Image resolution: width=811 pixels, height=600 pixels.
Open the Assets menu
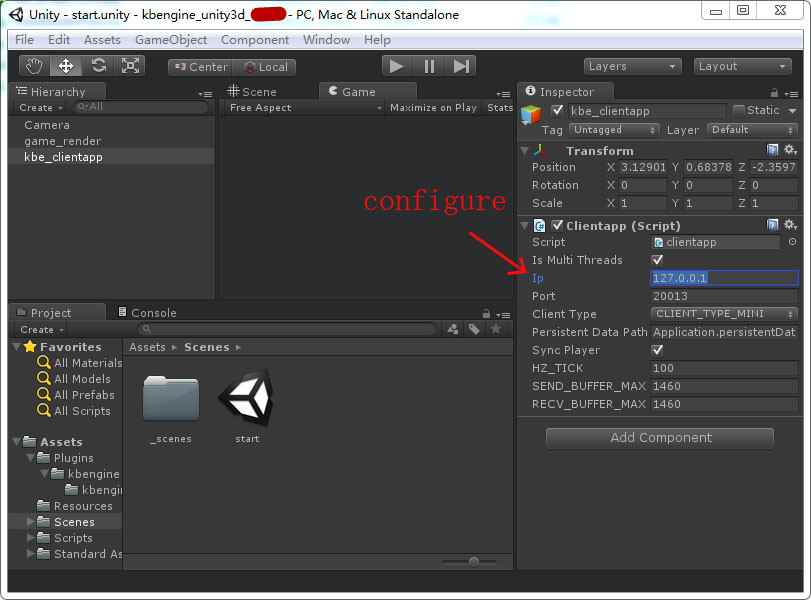[102, 40]
